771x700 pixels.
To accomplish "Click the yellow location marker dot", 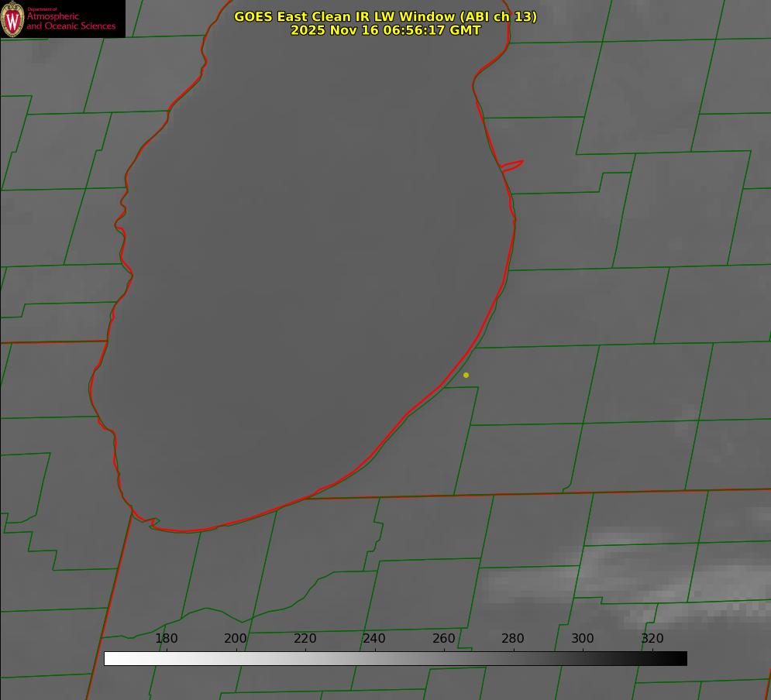I will pyautogui.click(x=466, y=375).
